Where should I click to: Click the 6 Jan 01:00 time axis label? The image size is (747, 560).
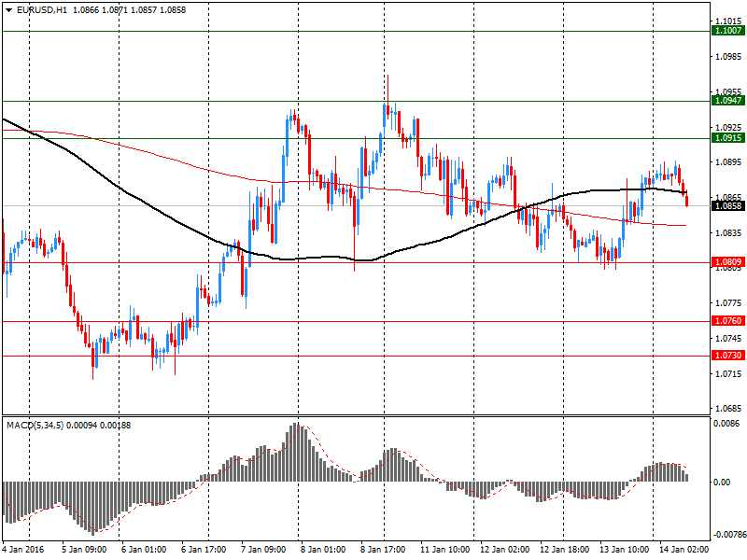[x=144, y=550]
